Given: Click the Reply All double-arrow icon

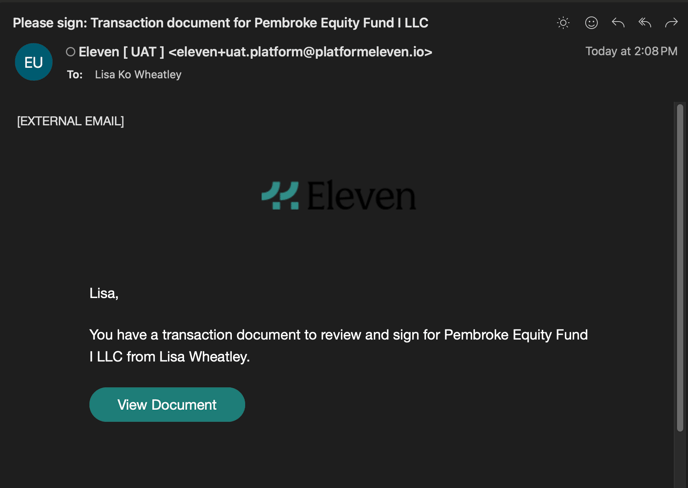Looking at the screenshot, I should (645, 23).
